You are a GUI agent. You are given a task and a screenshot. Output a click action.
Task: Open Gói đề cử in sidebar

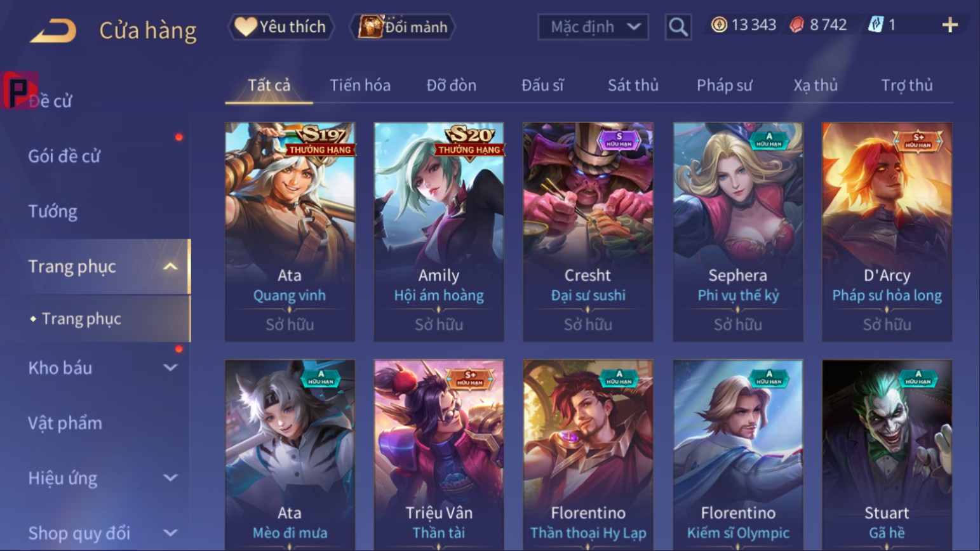64,156
